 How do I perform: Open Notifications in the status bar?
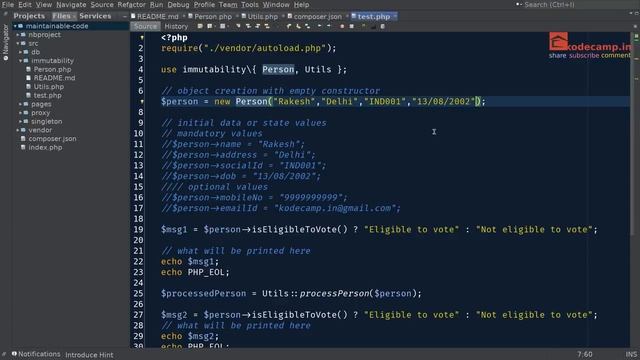point(36,354)
